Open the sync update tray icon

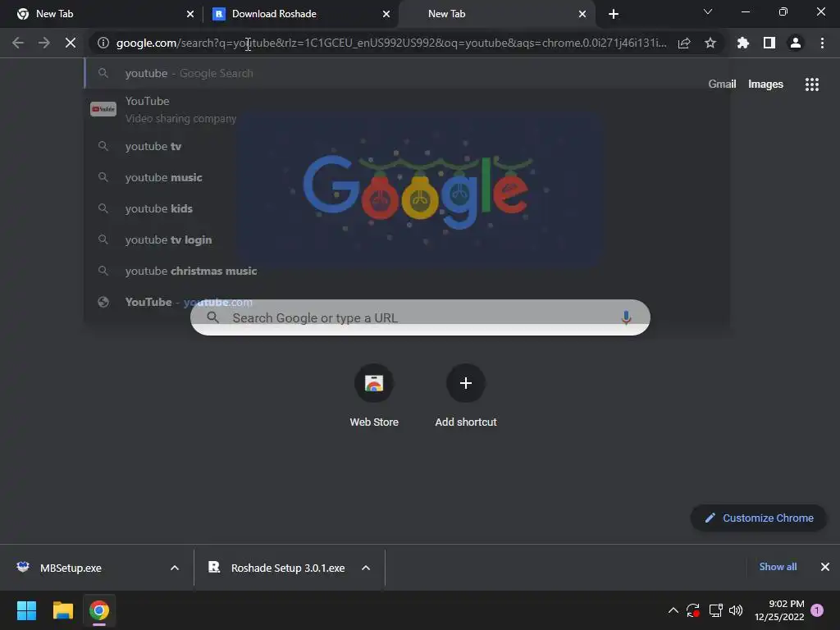pos(693,610)
